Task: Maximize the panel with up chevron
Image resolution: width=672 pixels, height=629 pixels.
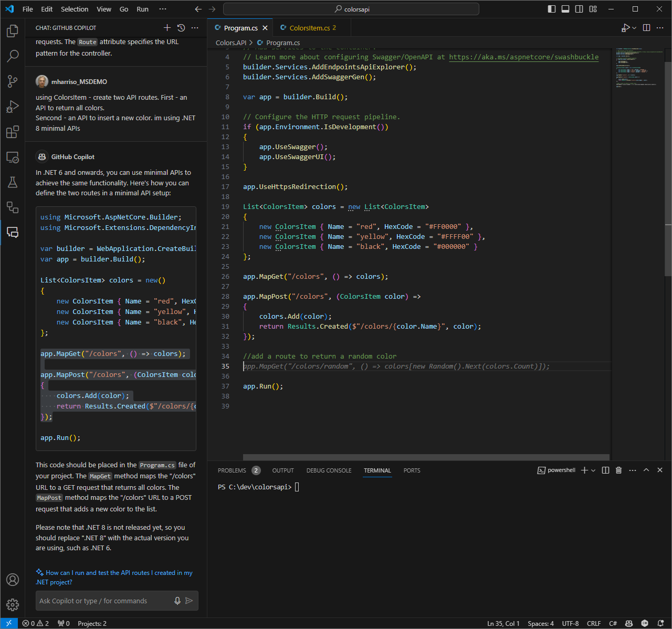Action: tap(646, 470)
